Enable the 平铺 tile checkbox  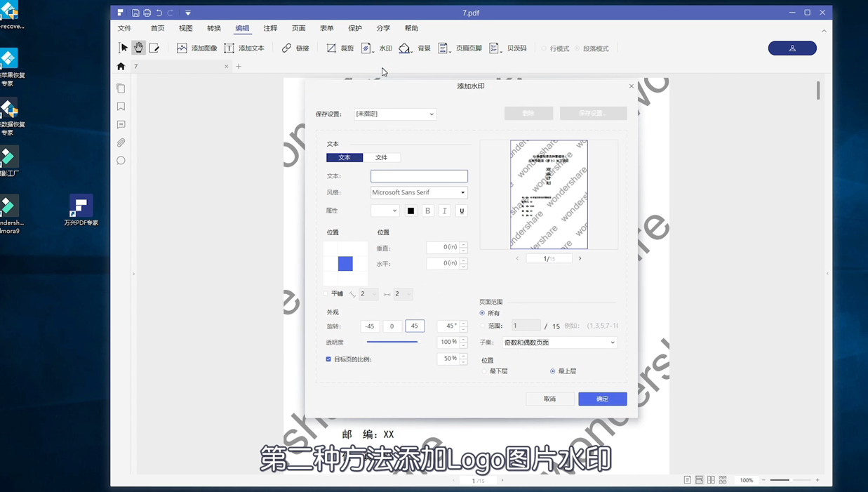326,294
